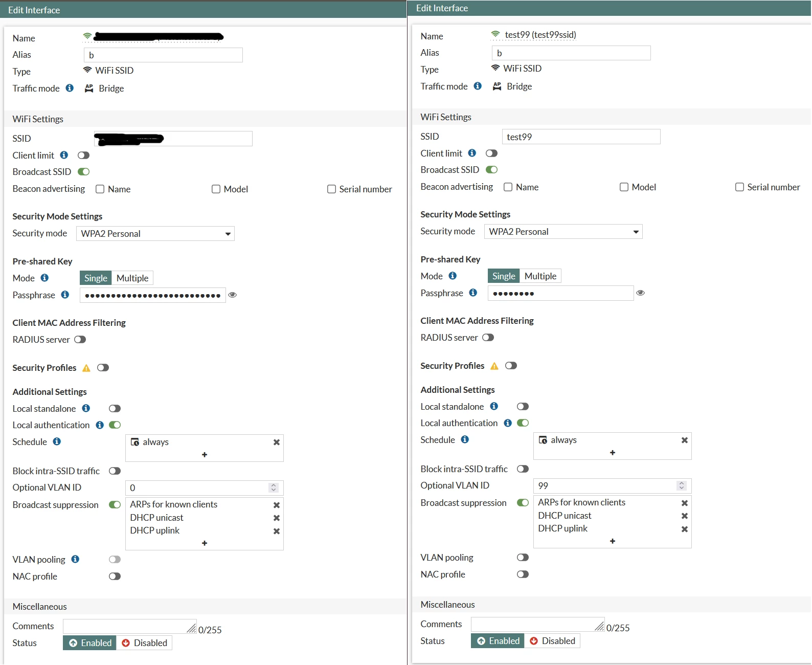Adjust Optional VLAN ID stepper, left panel
Viewport: 812px width, 665px height.
tap(274, 488)
